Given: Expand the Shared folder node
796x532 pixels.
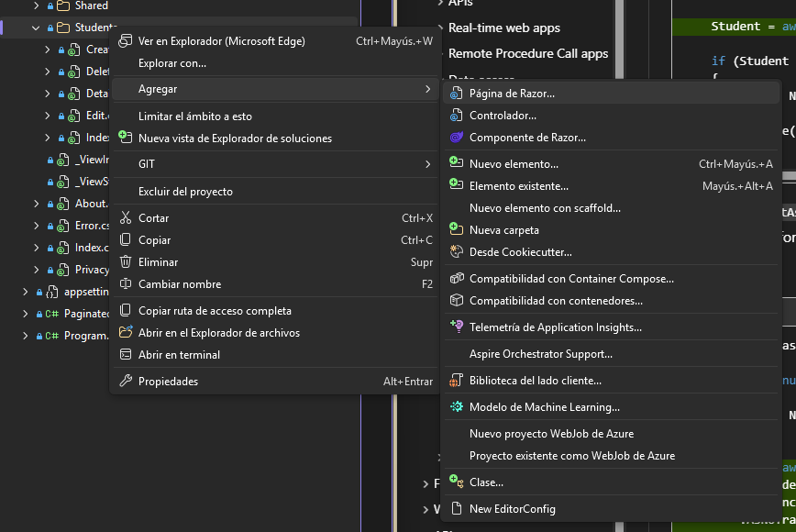Looking at the screenshot, I should tap(36, 6).
